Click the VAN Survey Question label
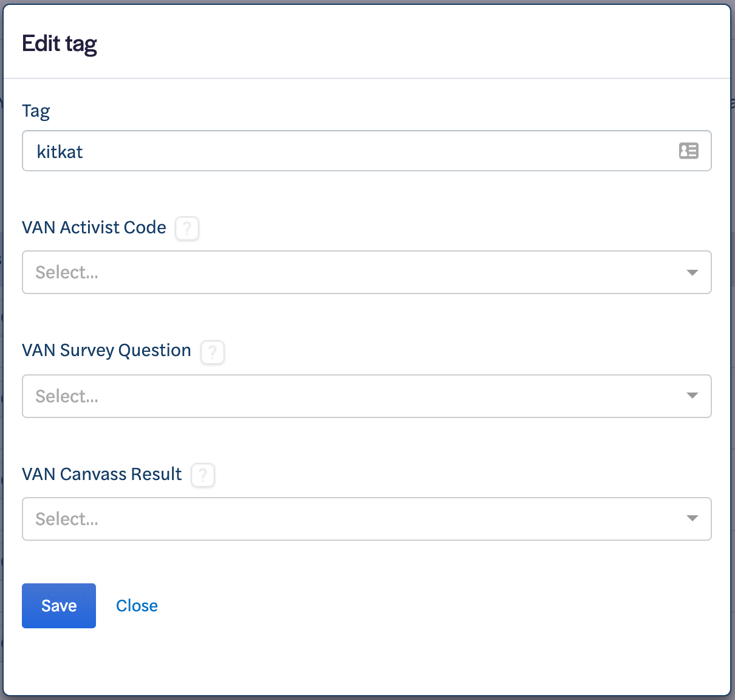 click(106, 351)
